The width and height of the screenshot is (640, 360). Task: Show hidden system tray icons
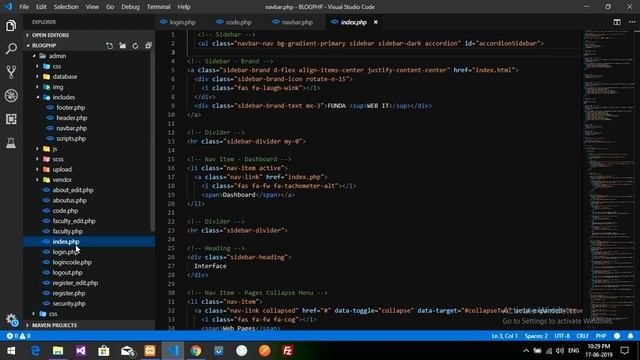[526, 351]
